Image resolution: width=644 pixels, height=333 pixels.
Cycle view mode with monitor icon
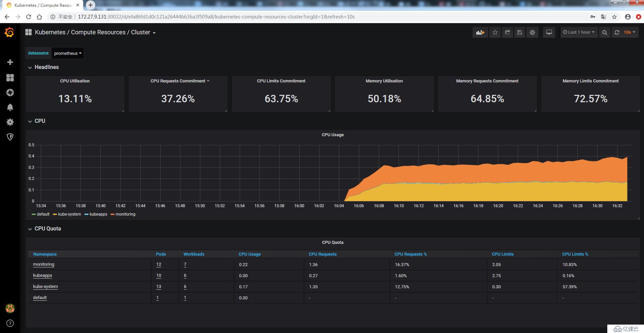[x=549, y=32]
